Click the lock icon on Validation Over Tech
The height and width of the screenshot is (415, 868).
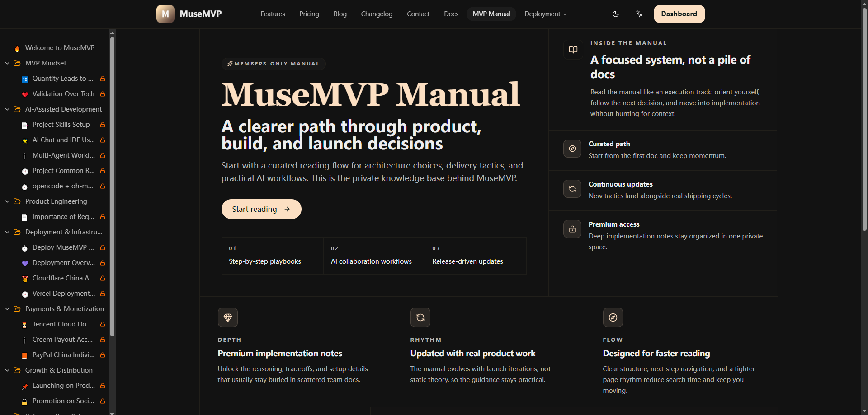point(102,94)
